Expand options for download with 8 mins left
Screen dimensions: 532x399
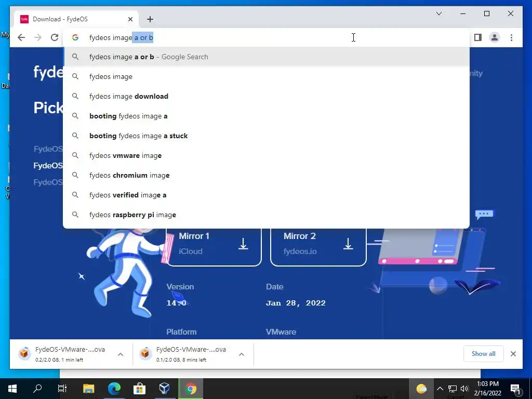[242, 354]
